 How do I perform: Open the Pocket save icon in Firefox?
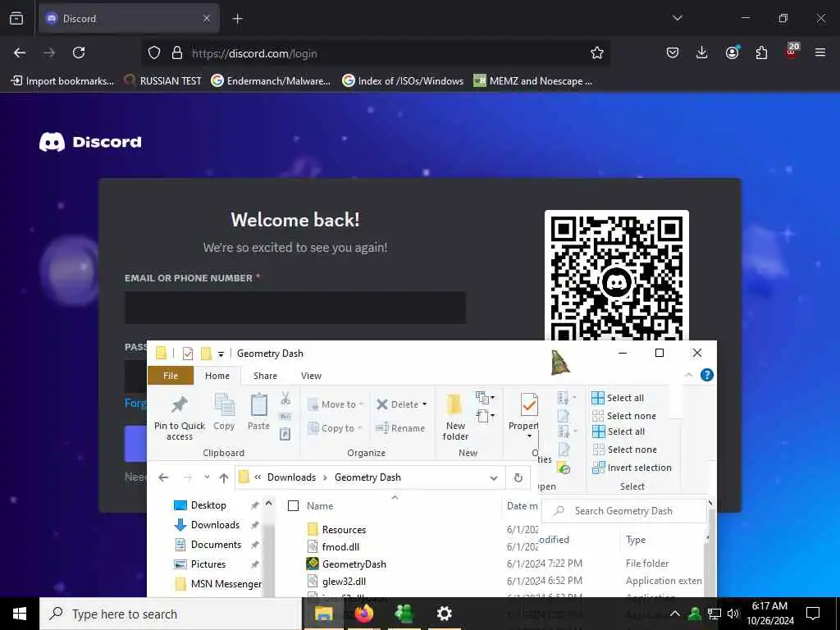[673, 52]
